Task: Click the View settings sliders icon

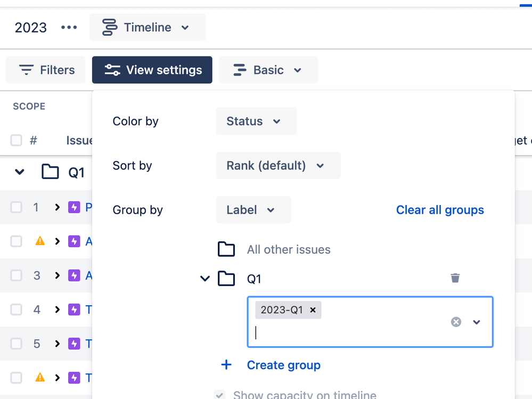Action: (111, 69)
